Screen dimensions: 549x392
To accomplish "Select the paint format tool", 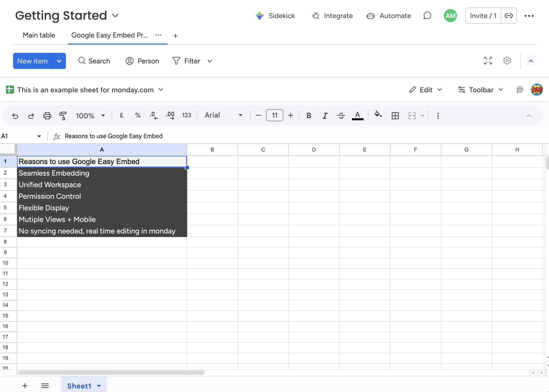I will pyautogui.click(x=63, y=116).
